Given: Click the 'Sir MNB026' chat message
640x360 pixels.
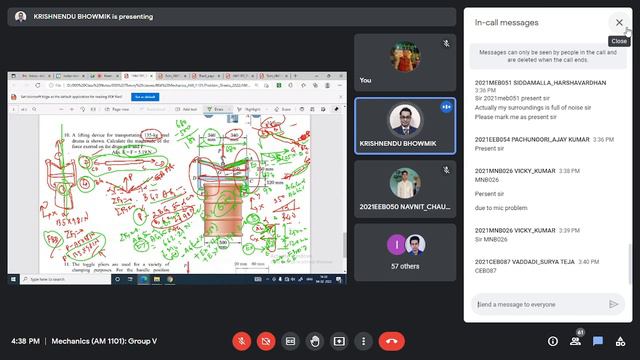Looking at the screenshot, I should (x=491, y=239).
